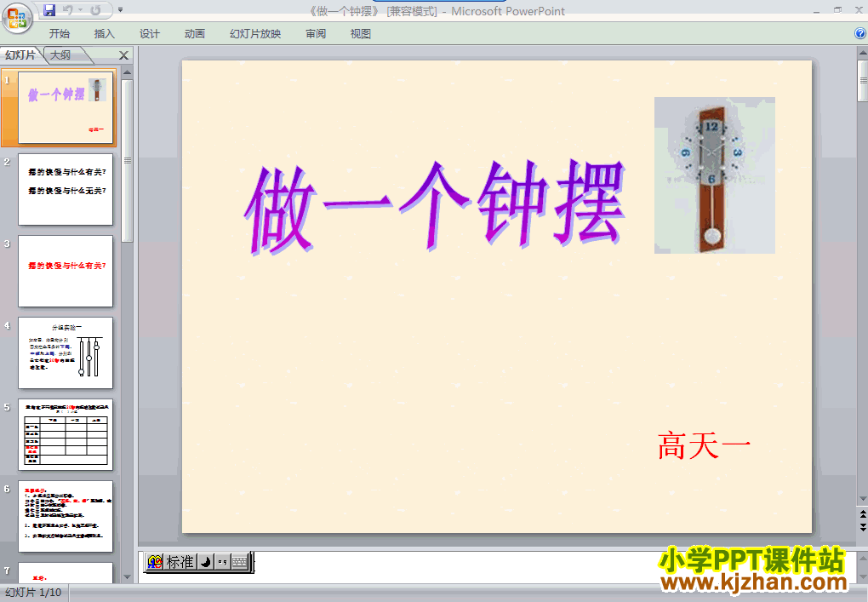This screenshot has height=602, width=868.
Task: Select slide 2 thumbnail with two questions
Action: pyautogui.click(x=66, y=189)
